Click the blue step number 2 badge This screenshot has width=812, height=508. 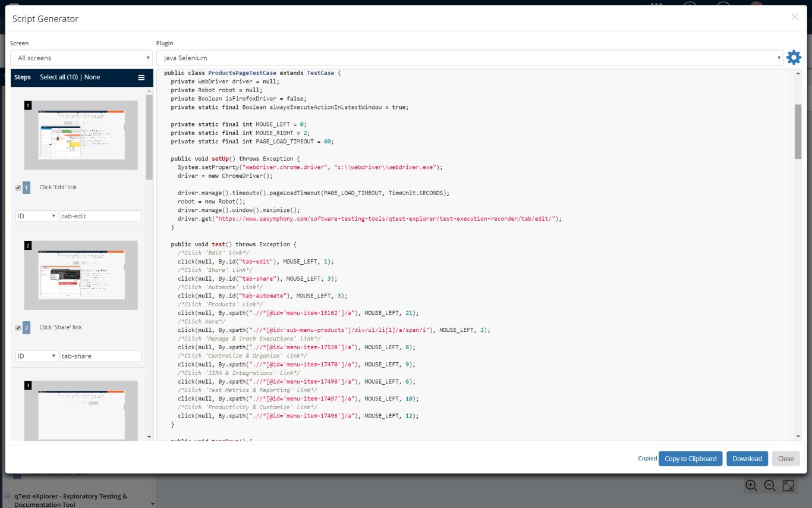[x=26, y=328]
